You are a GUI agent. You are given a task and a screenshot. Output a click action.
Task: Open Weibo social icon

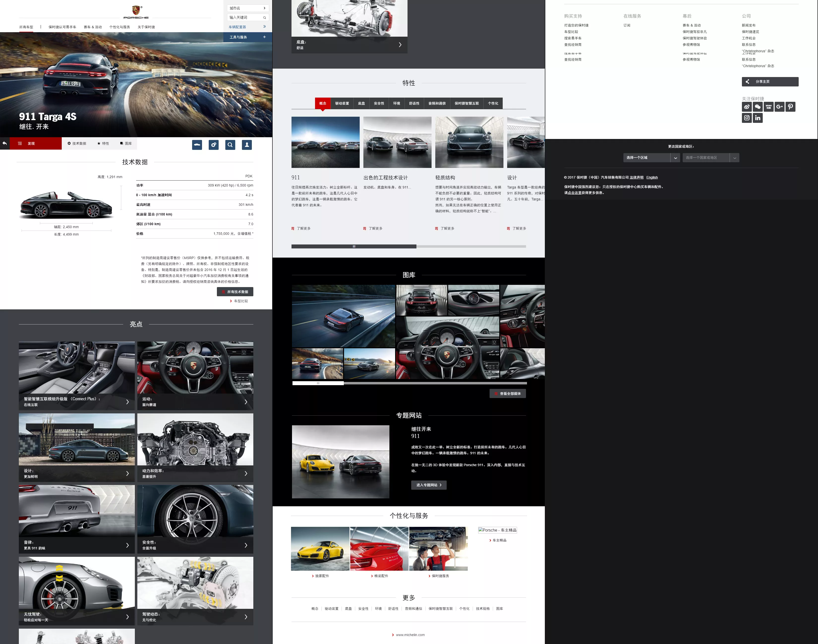[747, 107]
